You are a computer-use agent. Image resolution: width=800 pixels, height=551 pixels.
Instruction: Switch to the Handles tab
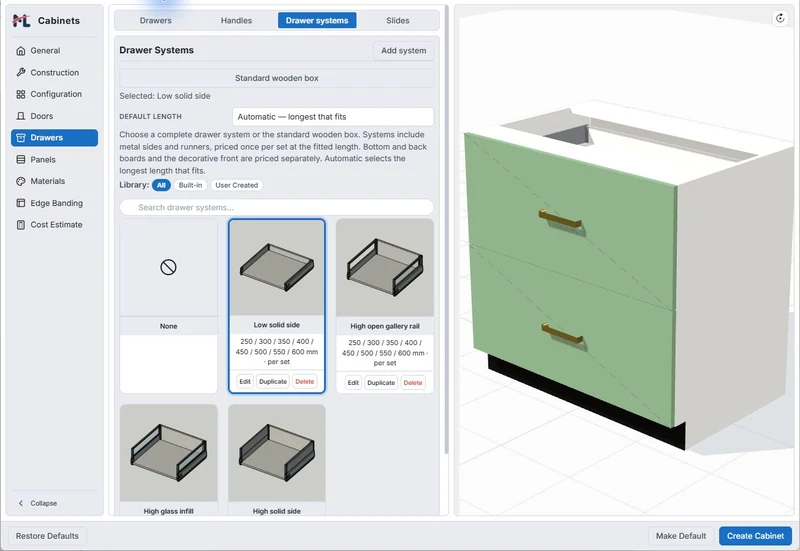tap(236, 20)
